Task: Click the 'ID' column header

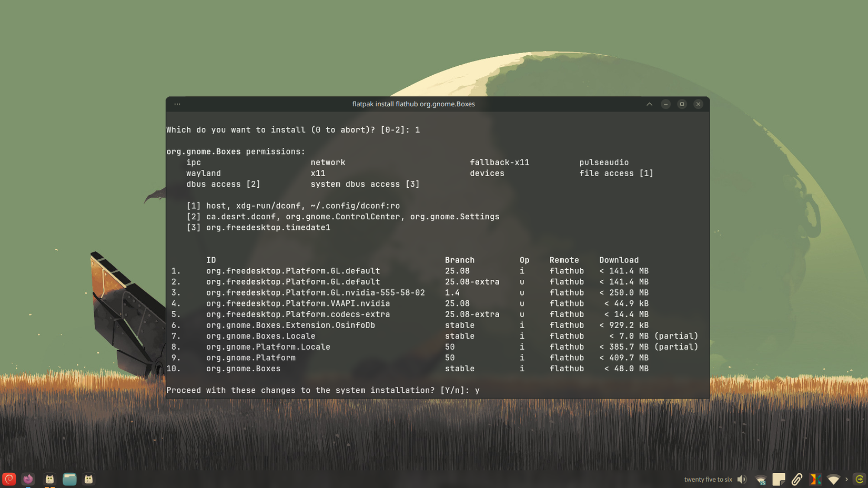Action: [211, 260]
